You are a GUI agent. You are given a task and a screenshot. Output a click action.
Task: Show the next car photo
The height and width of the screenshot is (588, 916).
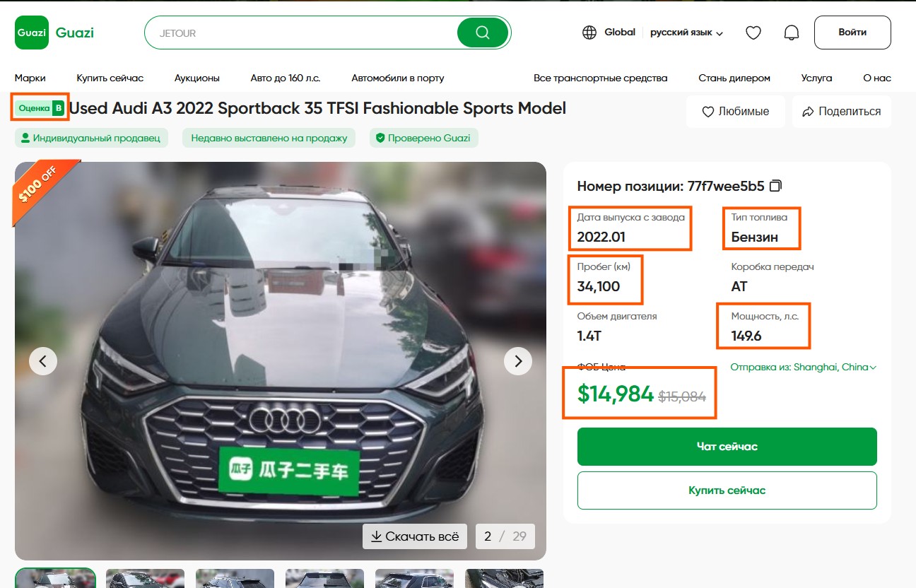(x=518, y=361)
